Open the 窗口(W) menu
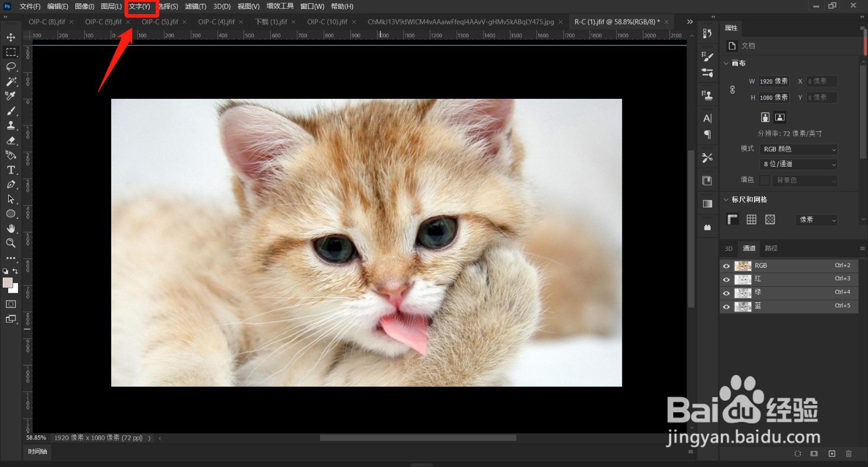Image resolution: width=868 pixels, height=467 pixels. 312,7
